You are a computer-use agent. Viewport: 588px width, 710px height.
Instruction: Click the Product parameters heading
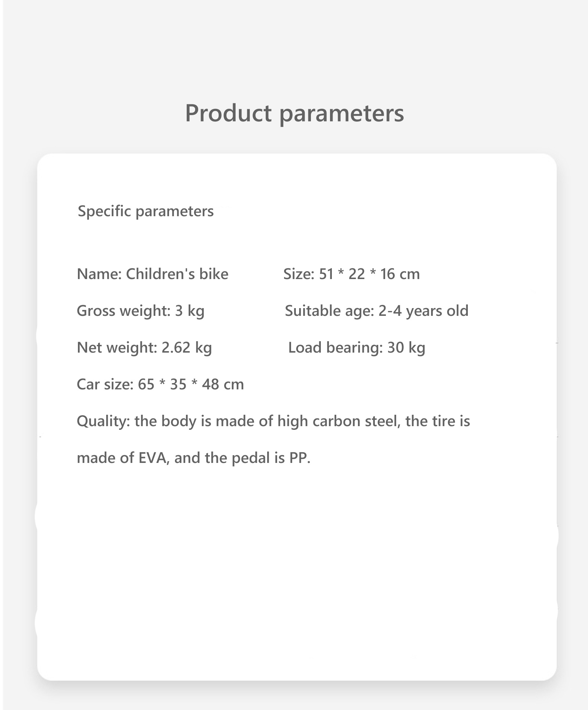point(294,113)
